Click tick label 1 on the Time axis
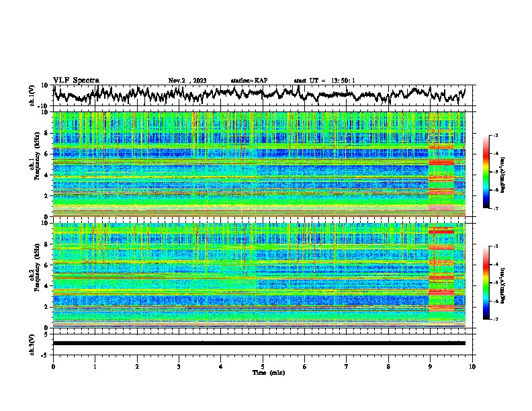Image resolution: width=532 pixels, height=411 pixels. [95, 367]
